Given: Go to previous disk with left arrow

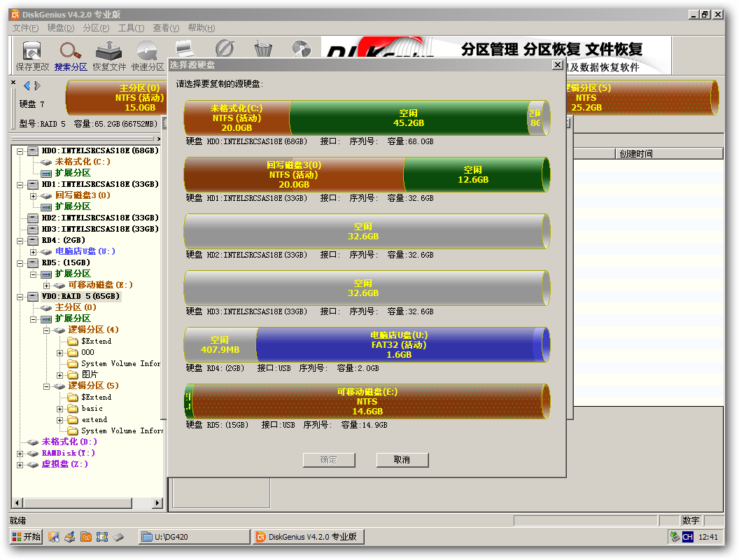Looking at the screenshot, I should coord(27,86).
